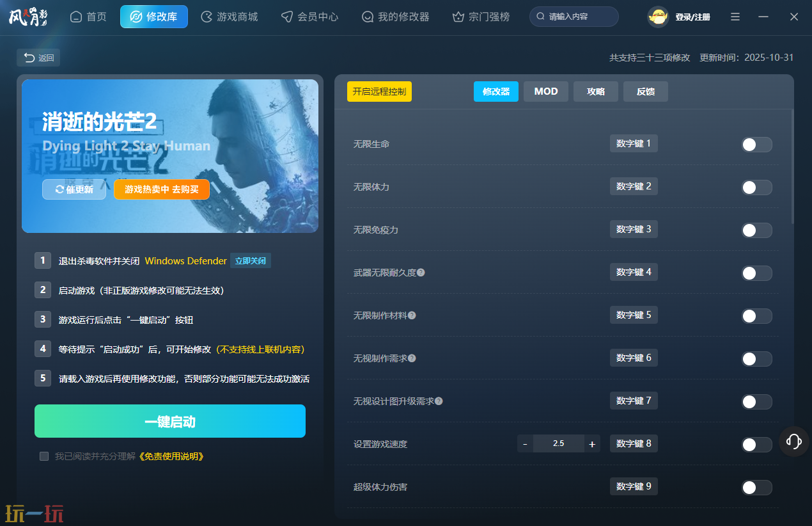Click the search input field
This screenshot has width=812, height=526.
[x=574, y=17]
